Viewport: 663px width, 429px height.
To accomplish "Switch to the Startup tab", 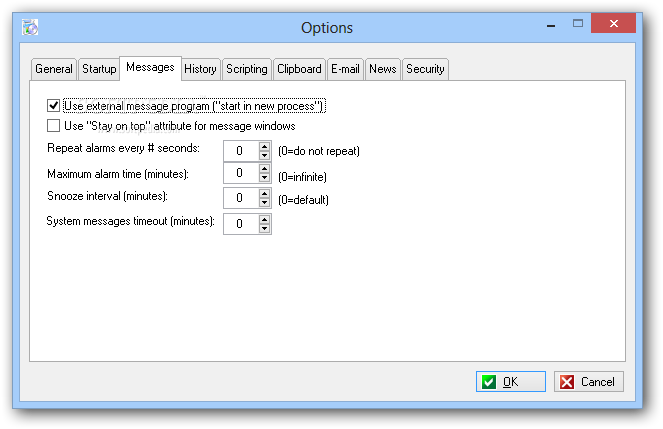I will 99,69.
